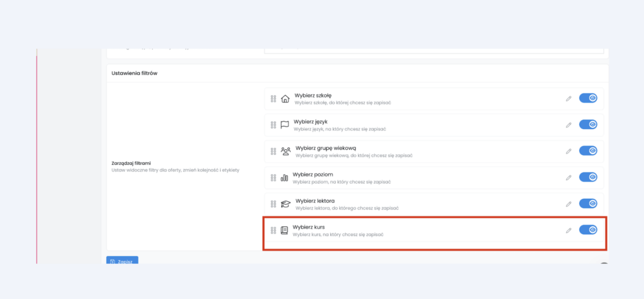Viewport: 644px width, 299px height.
Task: Click the flag icon of language filter
Action: click(285, 125)
